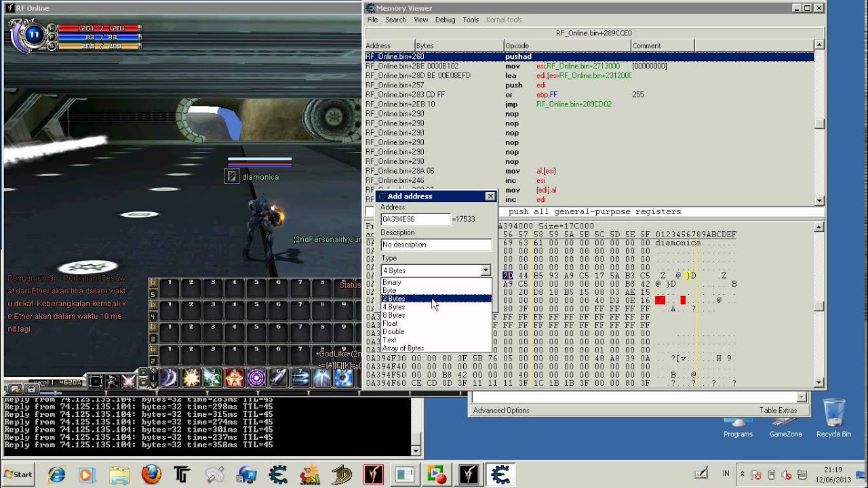Launch Firefox from the taskbar
Viewport: 868px width, 488px height.
(x=151, y=474)
